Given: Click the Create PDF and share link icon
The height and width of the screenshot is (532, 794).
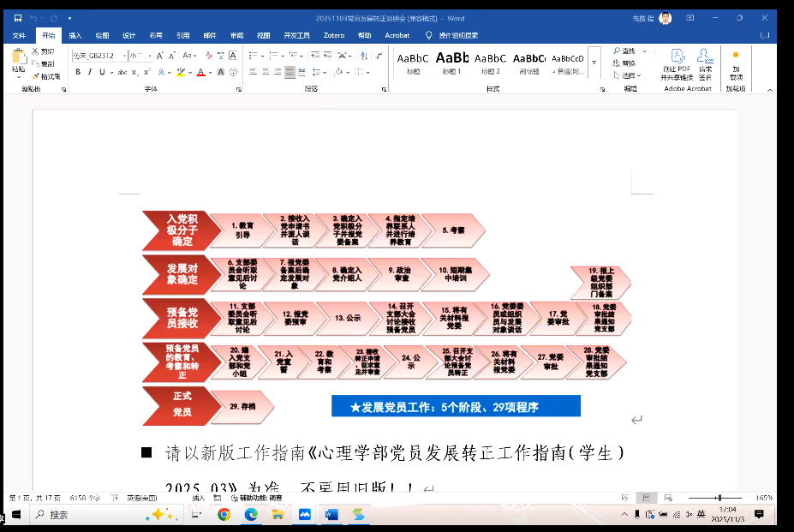Looking at the screenshot, I should (677, 58).
